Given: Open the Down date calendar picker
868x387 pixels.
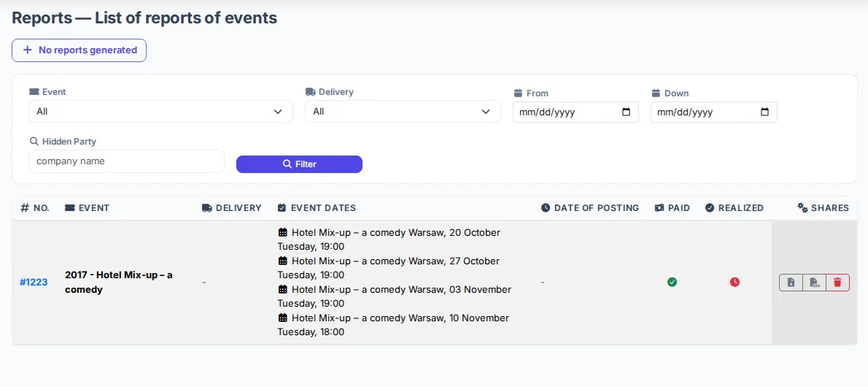Looking at the screenshot, I should [764, 112].
